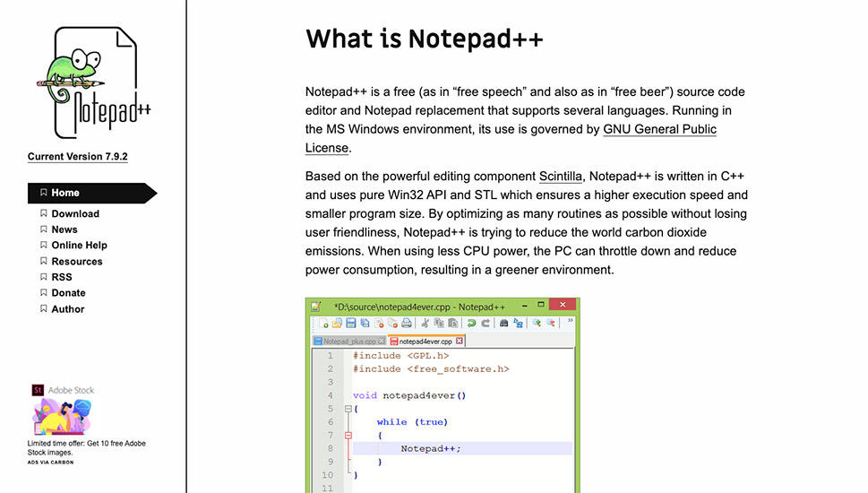Click the 'What is Notepad++' heading

click(x=424, y=39)
